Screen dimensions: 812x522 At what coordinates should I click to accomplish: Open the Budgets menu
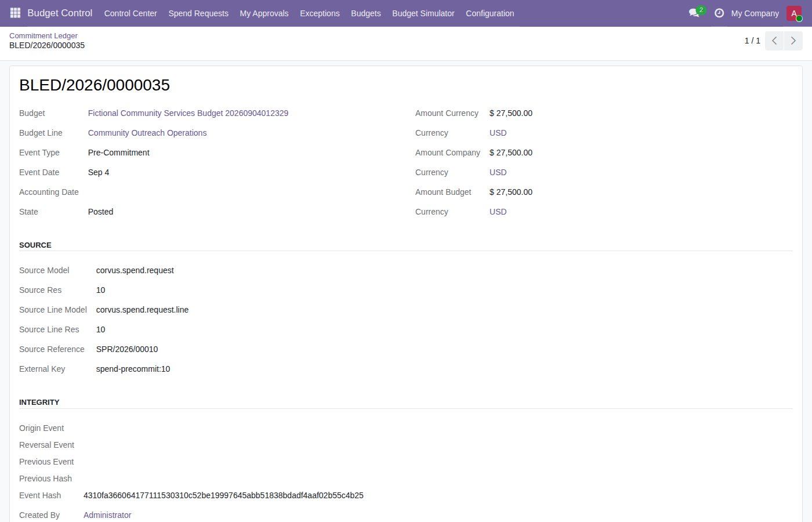coord(366,13)
